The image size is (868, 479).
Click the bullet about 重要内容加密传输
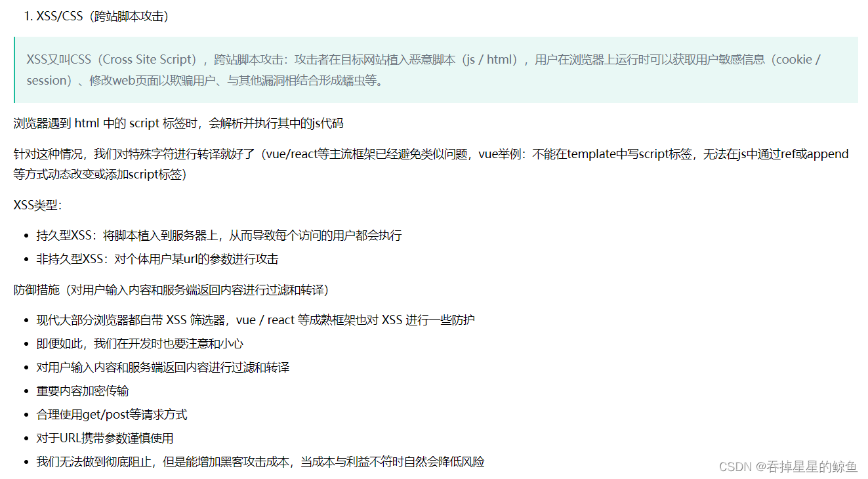click(x=82, y=390)
